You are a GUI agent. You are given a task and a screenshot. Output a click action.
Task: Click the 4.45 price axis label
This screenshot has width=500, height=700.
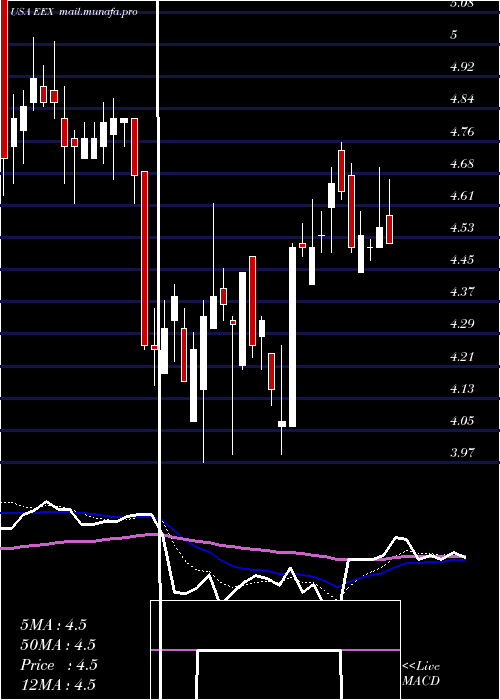click(462, 260)
